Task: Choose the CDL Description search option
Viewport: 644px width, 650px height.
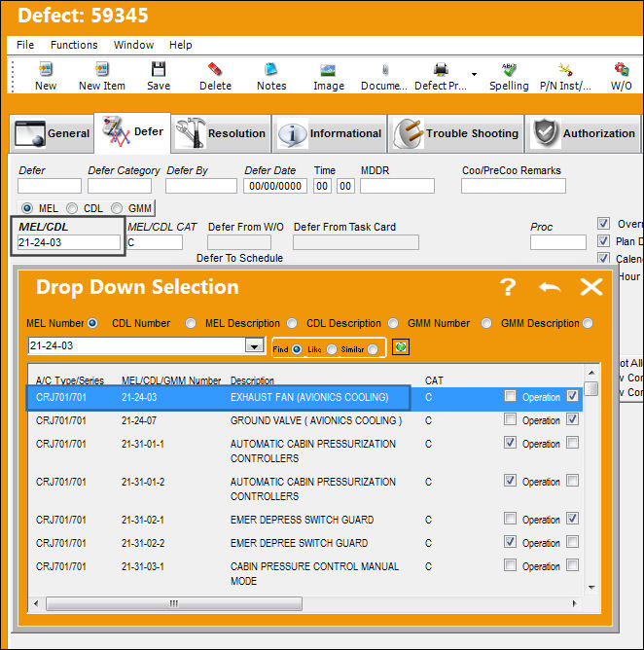Action: click(x=393, y=323)
